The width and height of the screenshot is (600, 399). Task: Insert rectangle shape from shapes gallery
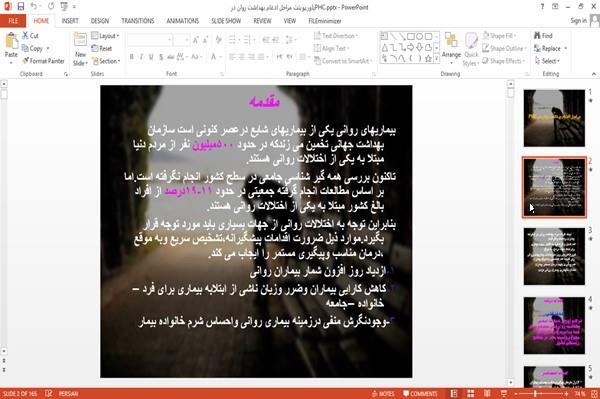(x=411, y=36)
